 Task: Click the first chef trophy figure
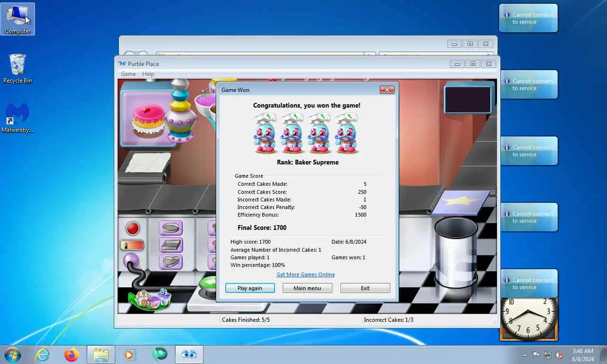click(266, 133)
